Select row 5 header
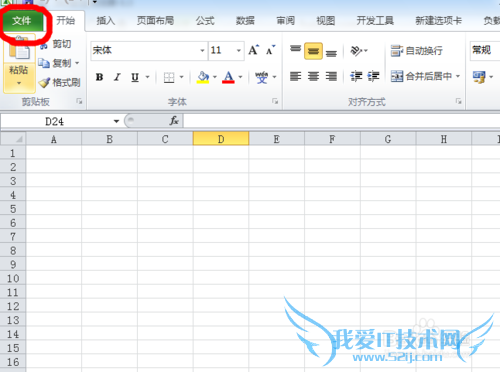 tap(13, 209)
